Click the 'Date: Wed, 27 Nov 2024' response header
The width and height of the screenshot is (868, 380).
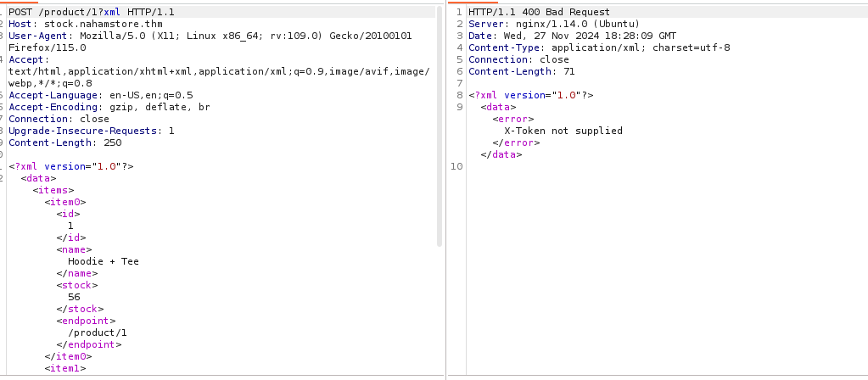572,36
